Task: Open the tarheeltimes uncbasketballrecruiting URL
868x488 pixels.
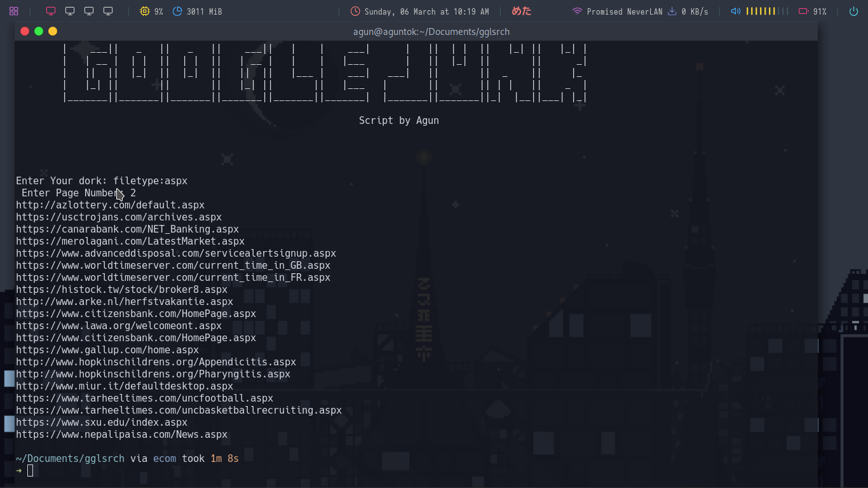Action: pos(179,410)
